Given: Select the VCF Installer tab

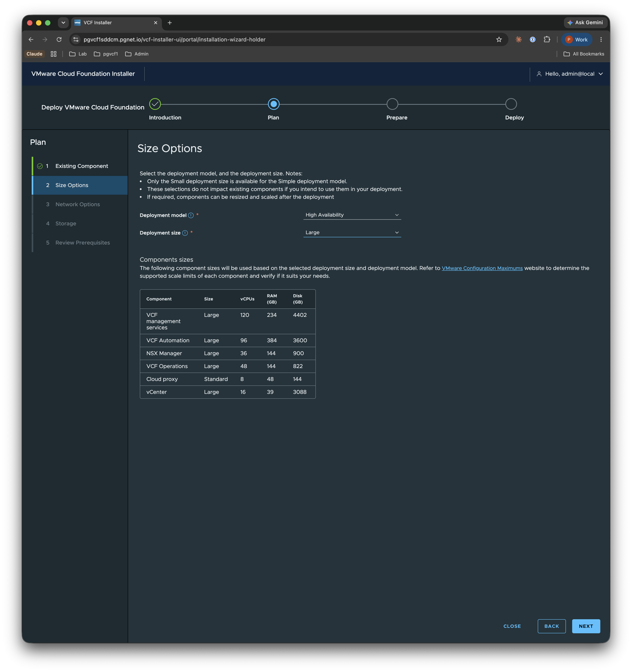Looking at the screenshot, I should point(116,23).
